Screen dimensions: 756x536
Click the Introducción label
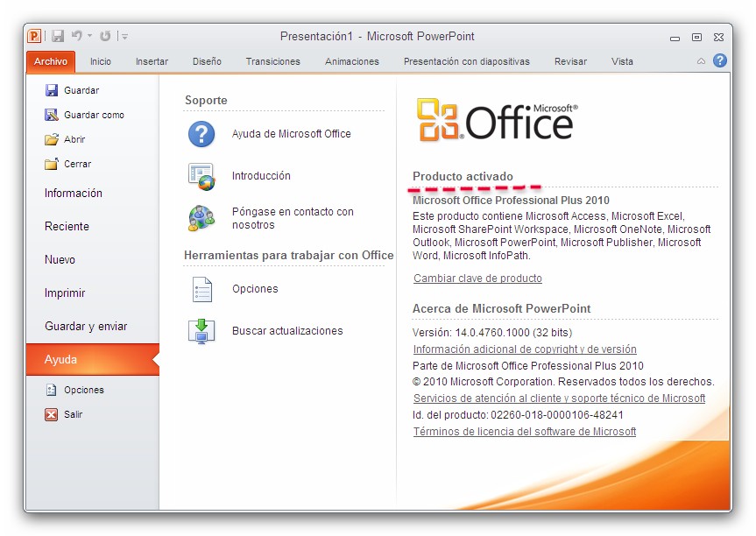tap(261, 176)
